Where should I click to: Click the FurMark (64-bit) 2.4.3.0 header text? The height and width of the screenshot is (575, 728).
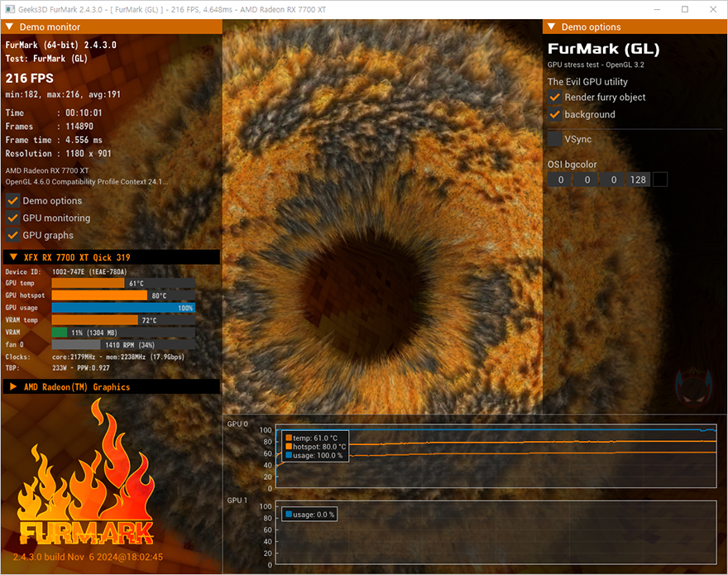[x=61, y=45]
